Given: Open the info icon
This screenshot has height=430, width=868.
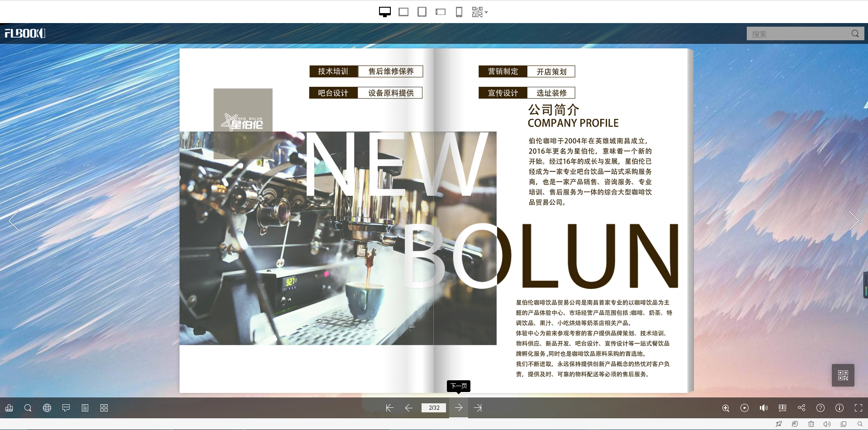Looking at the screenshot, I should (x=840, y=408).
